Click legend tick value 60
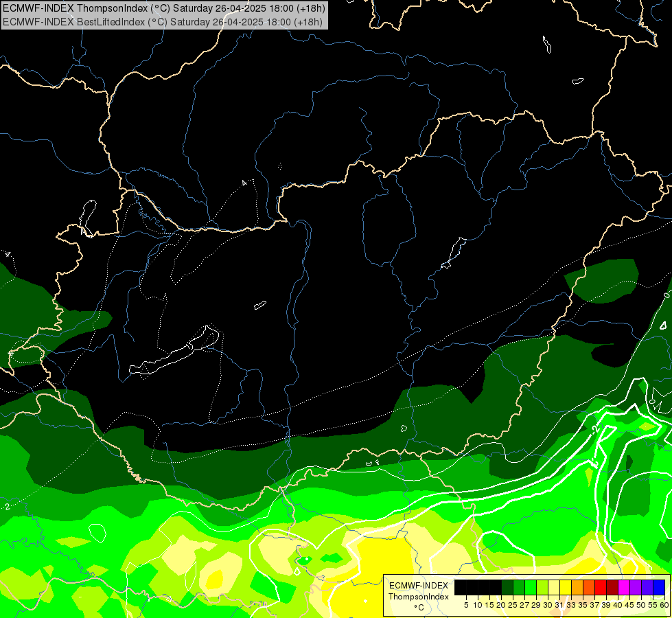Screen dimensions: 672x618 (664, 605)
